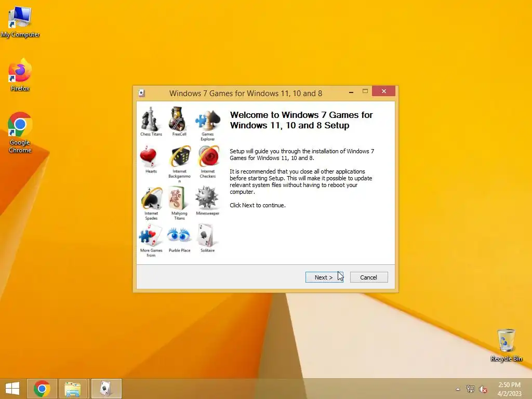The width and height of the screenshot is (532, 399).
Task: Open Google Chrome desktop shortcut
Action: (x=20, y=132)
